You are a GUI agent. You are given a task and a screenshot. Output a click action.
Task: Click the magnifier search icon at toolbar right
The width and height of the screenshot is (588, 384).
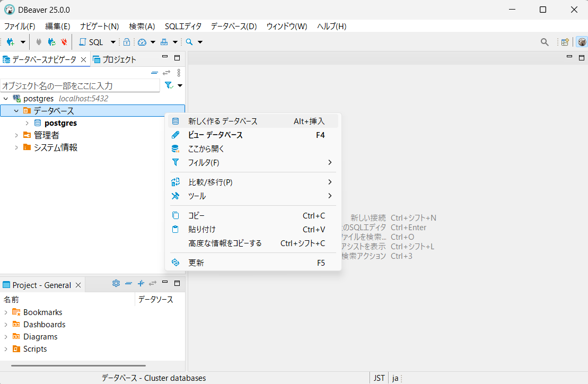pyautogui.click(x=545, y=42)
